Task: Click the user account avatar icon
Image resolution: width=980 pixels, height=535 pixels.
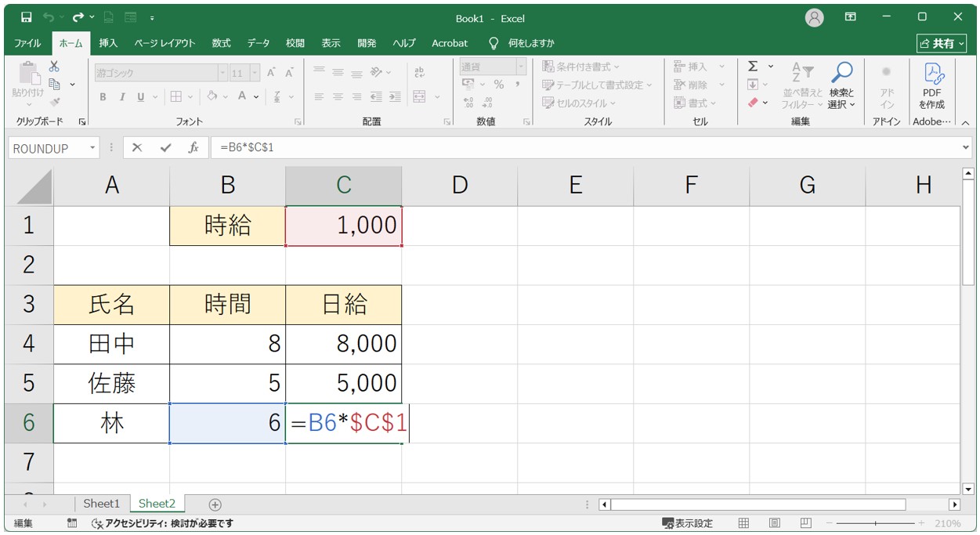Action: pos(815,17)
